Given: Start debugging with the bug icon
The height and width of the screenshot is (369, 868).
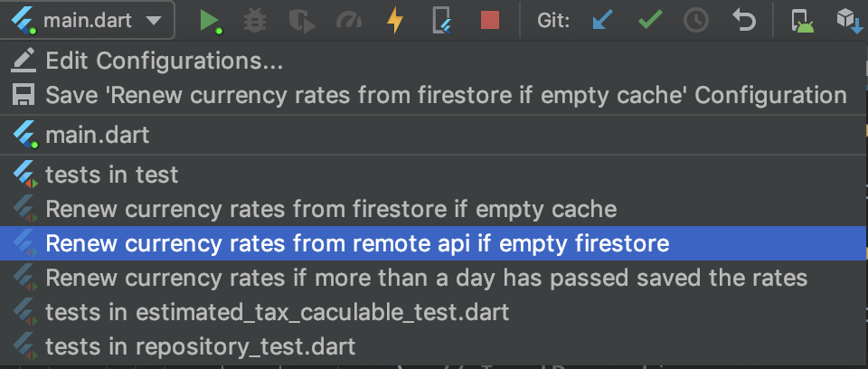Looking at the screenshot, I should pyautogui.click(x=255, y=21).
